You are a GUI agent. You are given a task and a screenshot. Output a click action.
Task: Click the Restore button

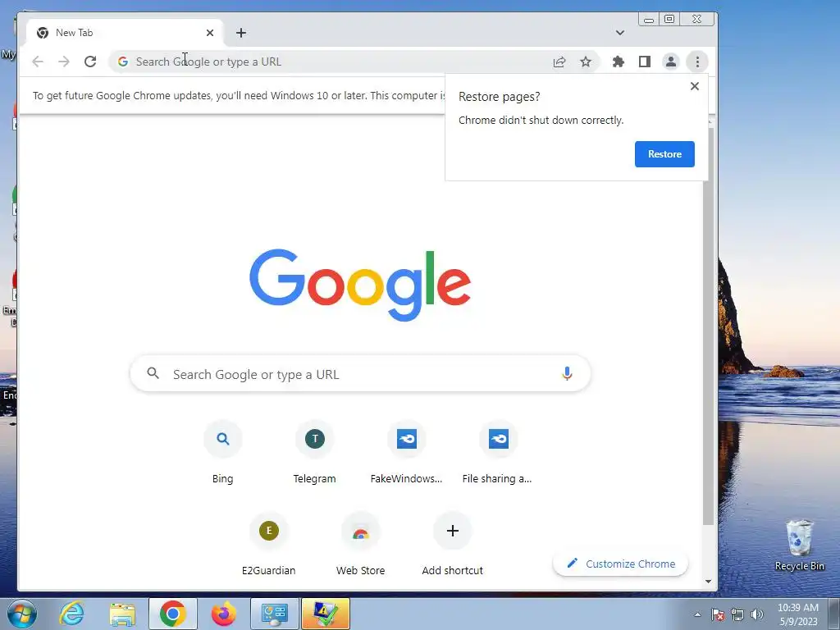pyautogui.click(x=664, y=153)
